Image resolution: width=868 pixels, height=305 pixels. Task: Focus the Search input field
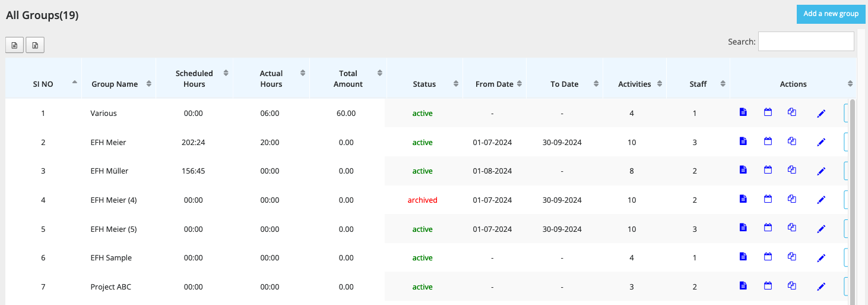(806, 42)
